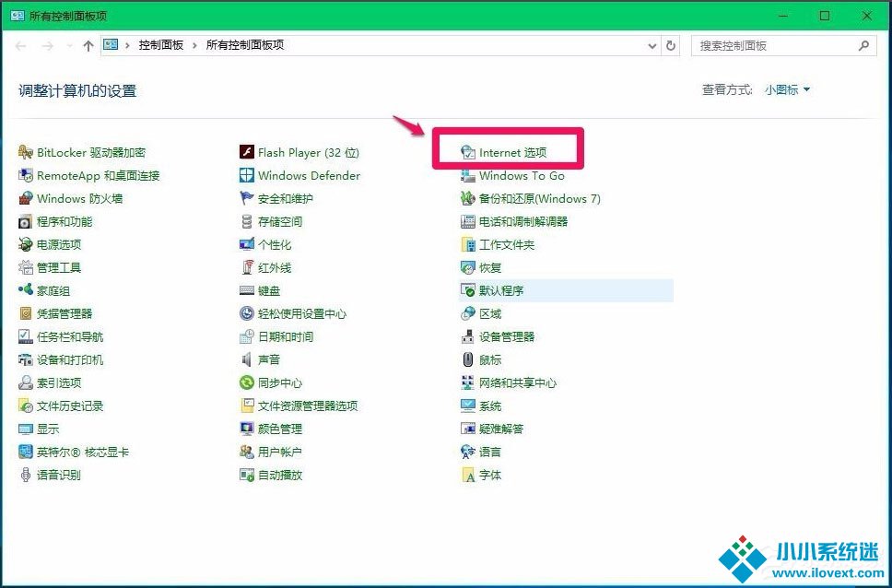Open 设备管理器 link
The height and width of the screenshot is (588, 892).
tap(507, 336)
